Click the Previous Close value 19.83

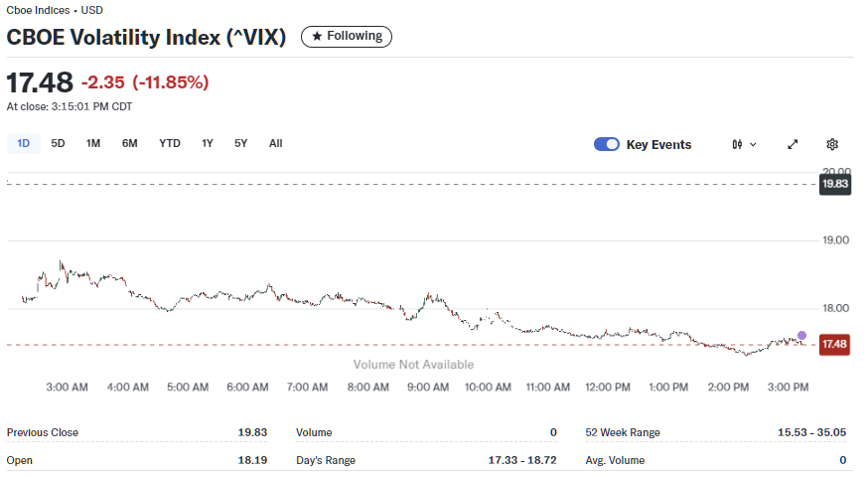[x=252, y=432]
